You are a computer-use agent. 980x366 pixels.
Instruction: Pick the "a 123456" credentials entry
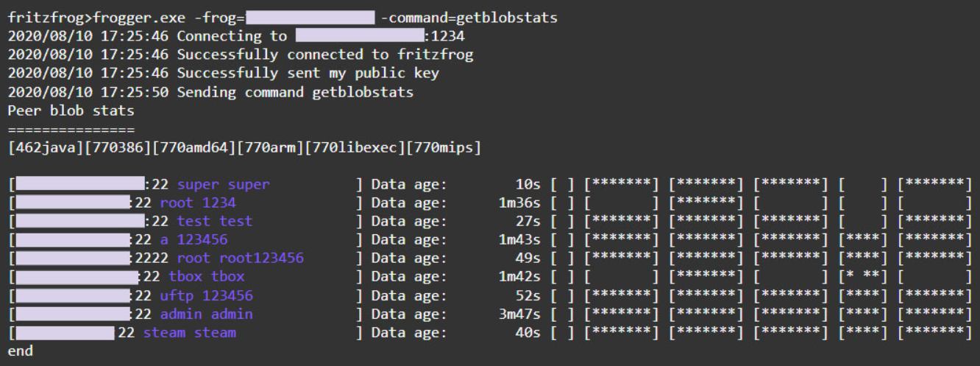[x=193, y=239]
